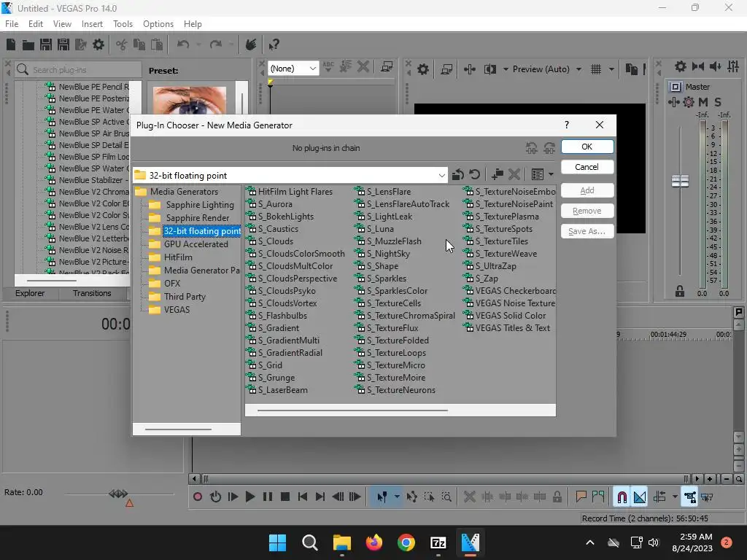
Task: Select the Envelope Edit tool icon
Action: pos(411,497)
